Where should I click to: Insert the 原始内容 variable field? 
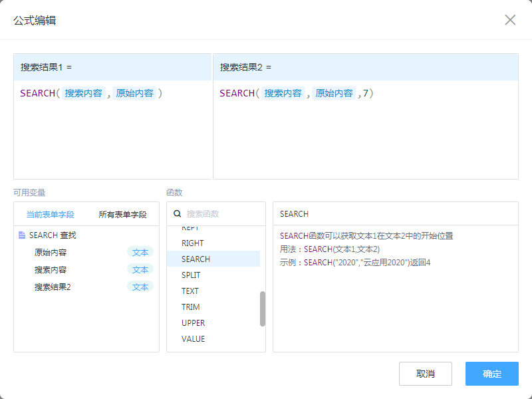tap(50, 252)
